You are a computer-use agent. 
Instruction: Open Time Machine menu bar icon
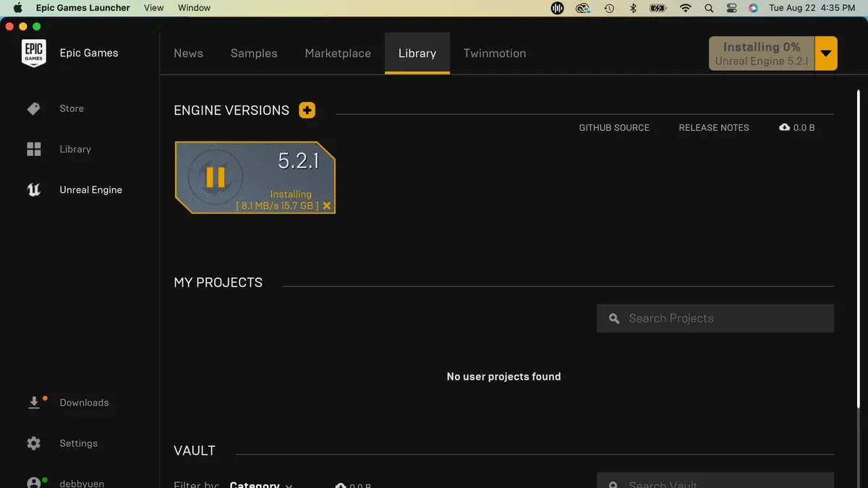click(x=609, y=8)
